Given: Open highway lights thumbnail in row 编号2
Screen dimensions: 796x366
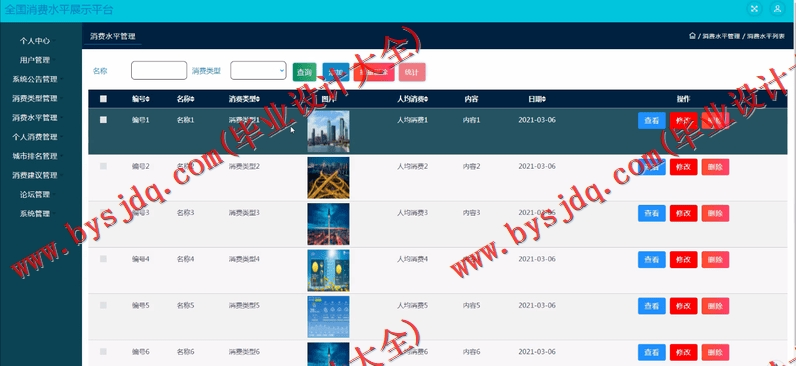Looking at the screenshot, I should tap(328, 178).
